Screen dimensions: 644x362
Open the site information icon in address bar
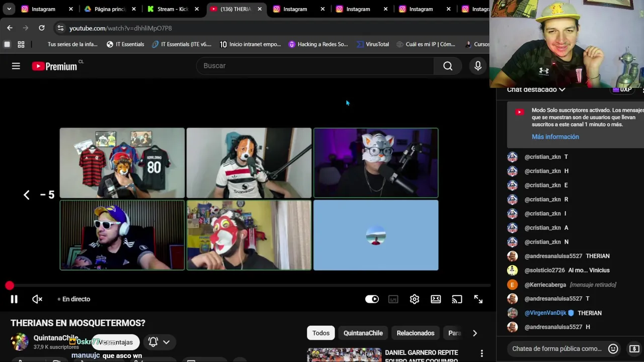(60, 28)
